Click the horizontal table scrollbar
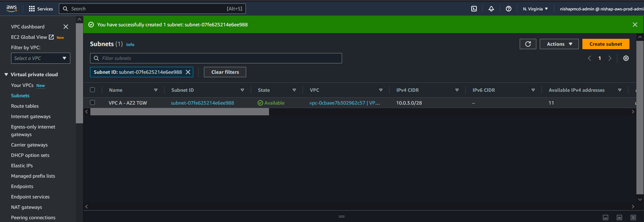The width and height of the screenshot is (644, 222). point(179,112)
